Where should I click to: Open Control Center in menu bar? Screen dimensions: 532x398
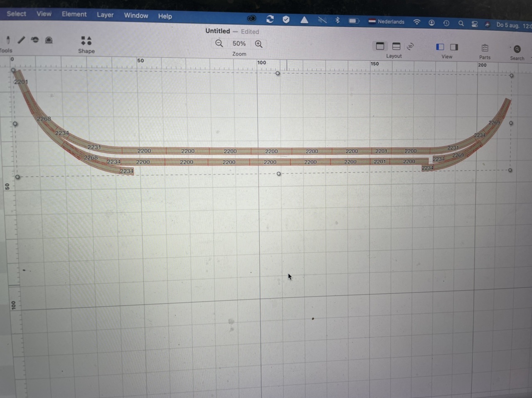click(475, 24)
